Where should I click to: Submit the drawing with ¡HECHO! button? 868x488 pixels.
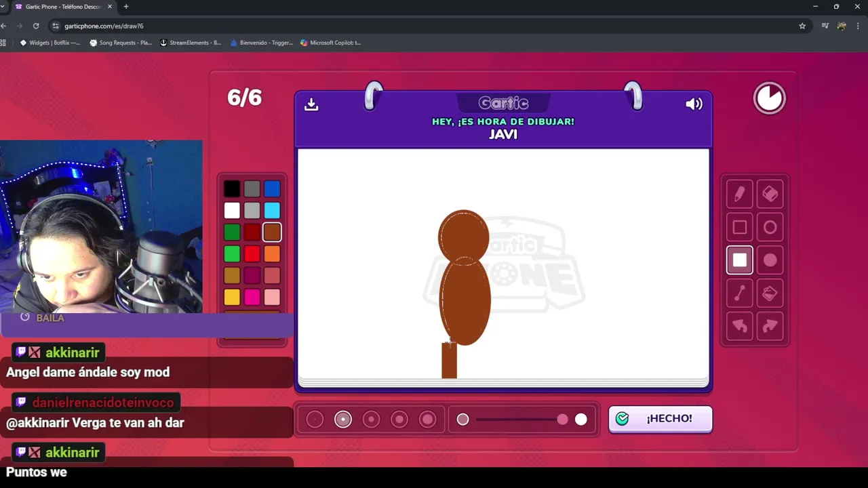click(x=660, y=419)
